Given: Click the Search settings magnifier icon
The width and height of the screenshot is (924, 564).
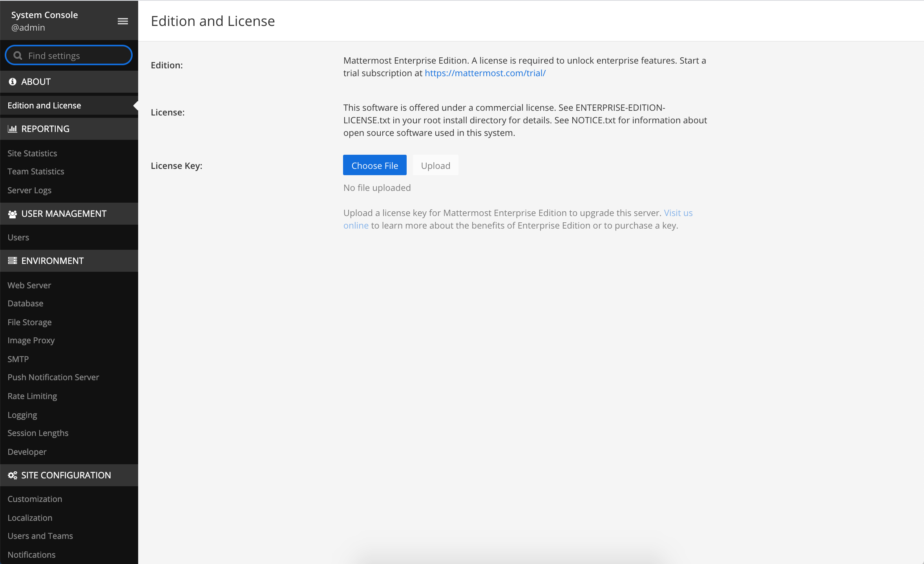Looking at the screenshot, I should pos(18,55).
